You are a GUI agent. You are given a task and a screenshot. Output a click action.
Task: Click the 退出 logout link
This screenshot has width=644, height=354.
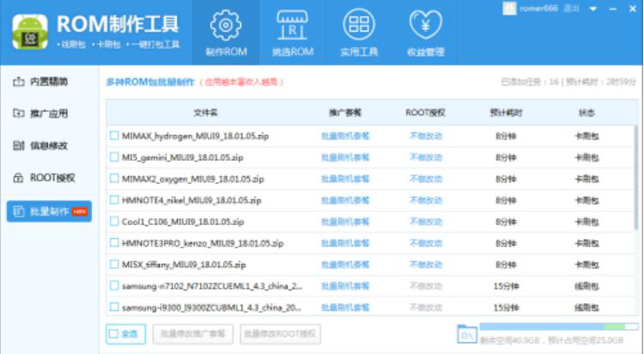pos(571,9)
